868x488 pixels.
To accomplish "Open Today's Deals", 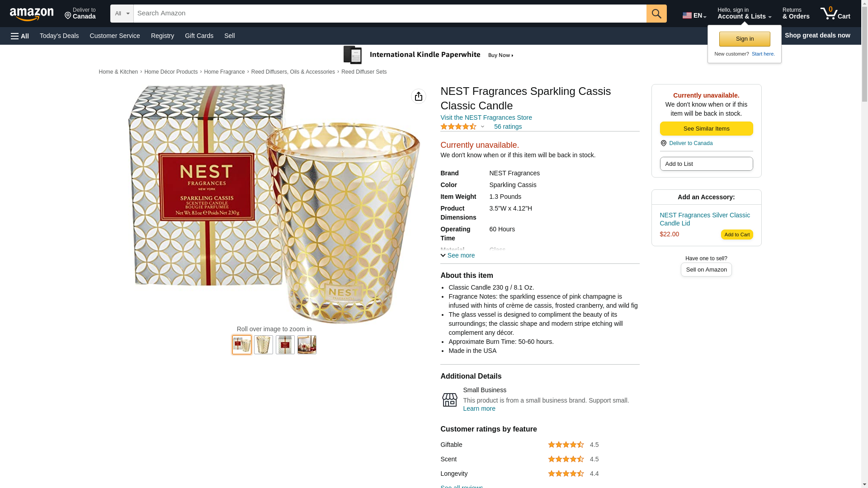I will [x=59, y=36].
